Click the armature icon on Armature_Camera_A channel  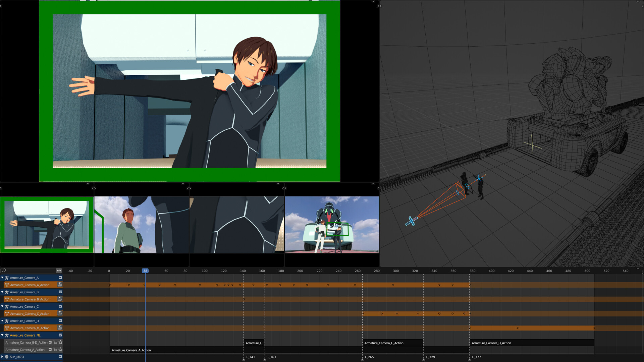click(6, 278)
